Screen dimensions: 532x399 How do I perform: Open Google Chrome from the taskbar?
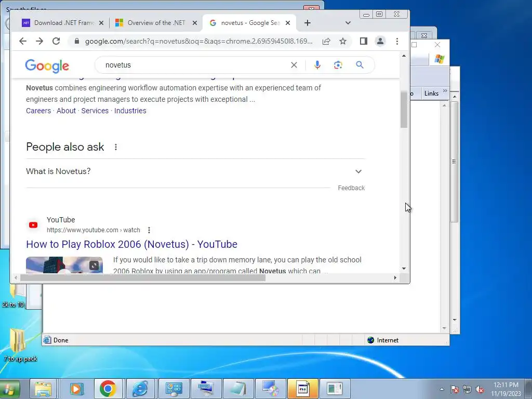(x=108, y=389)
